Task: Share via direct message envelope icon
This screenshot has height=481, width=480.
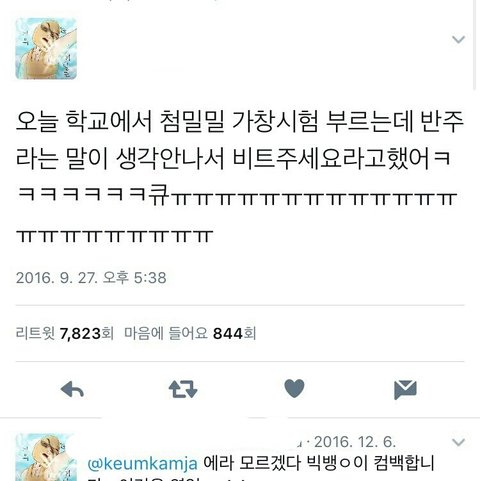Action: [405, 389]
